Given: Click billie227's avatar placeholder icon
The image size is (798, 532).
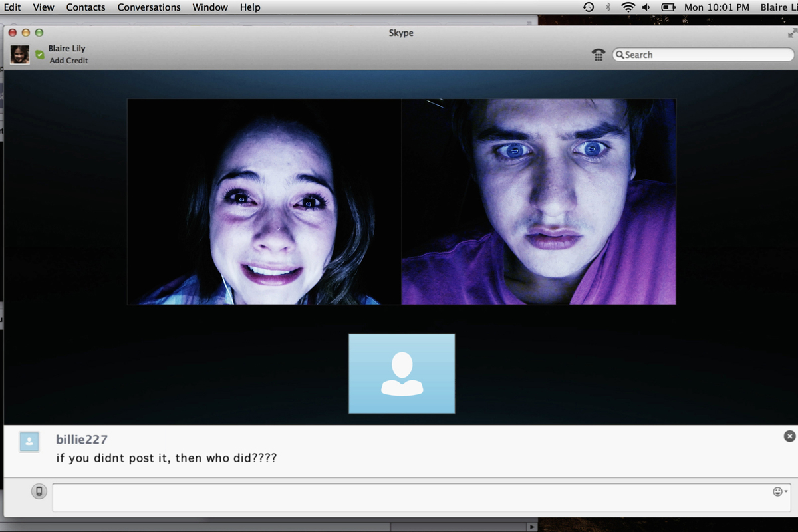Looking at the screenshot, I should click(x=28, y=442).
